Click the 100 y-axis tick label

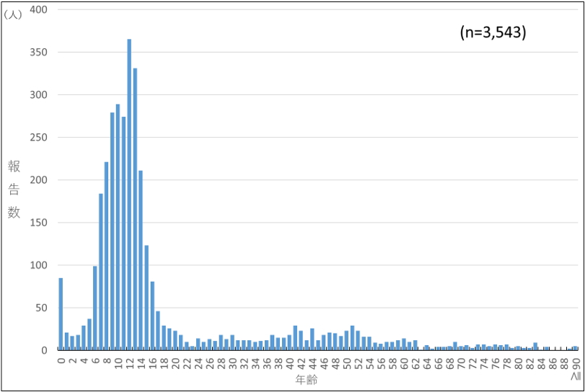(x=38, y=265)
